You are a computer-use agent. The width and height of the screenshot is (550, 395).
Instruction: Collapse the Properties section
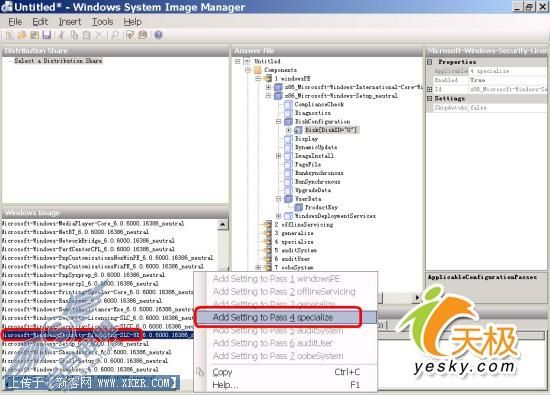click(430, 62)
